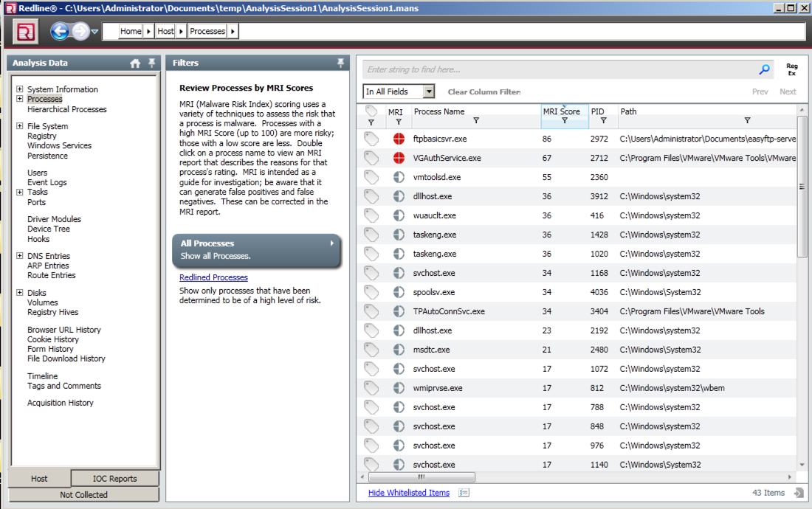Expand the DNS Entries tree node
Screen dimensions: 812x509
point(20,255)
